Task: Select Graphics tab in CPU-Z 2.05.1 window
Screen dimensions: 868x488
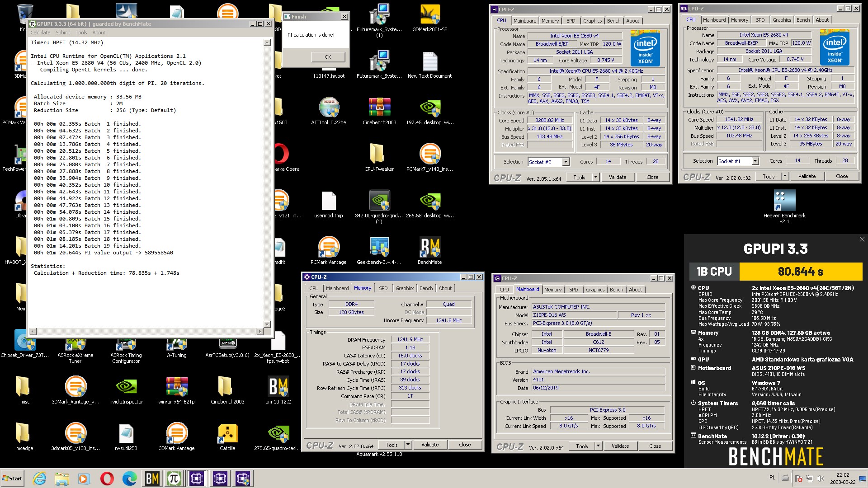Action: pyautogui.click(x=592, y=21)
